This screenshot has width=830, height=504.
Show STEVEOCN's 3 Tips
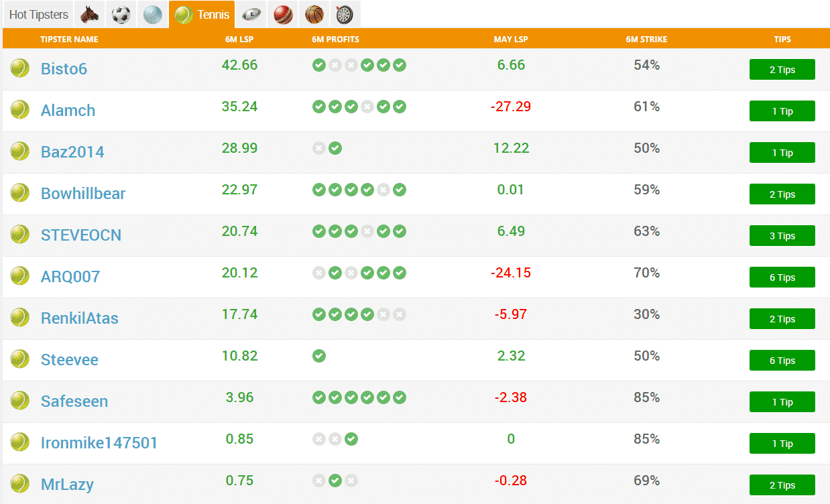(782, 236)
